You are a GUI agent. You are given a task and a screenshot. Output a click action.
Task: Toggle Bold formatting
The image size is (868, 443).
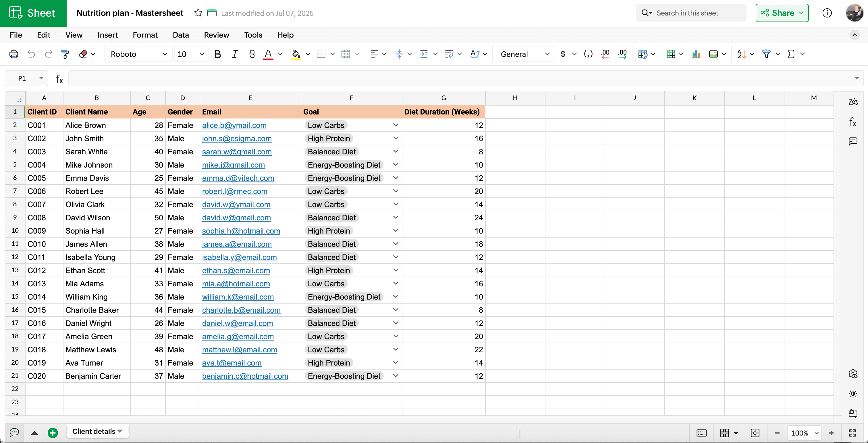[x=218, y=54]
